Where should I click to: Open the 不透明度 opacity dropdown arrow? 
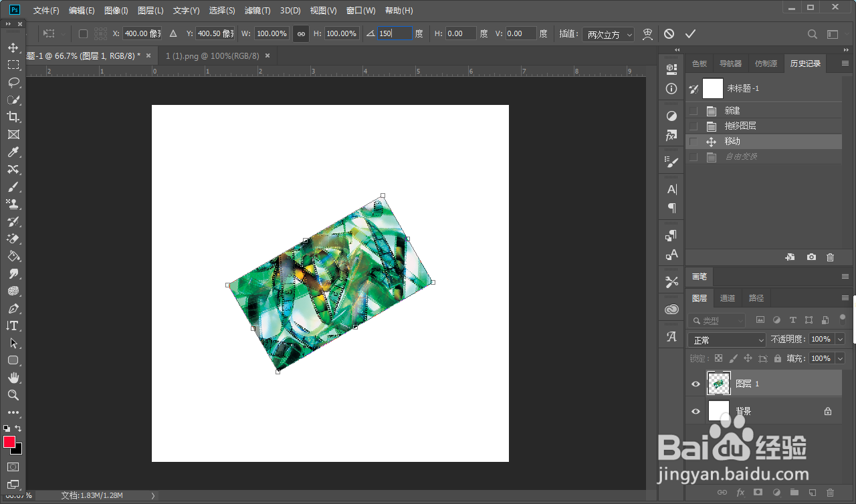point(841,340)
